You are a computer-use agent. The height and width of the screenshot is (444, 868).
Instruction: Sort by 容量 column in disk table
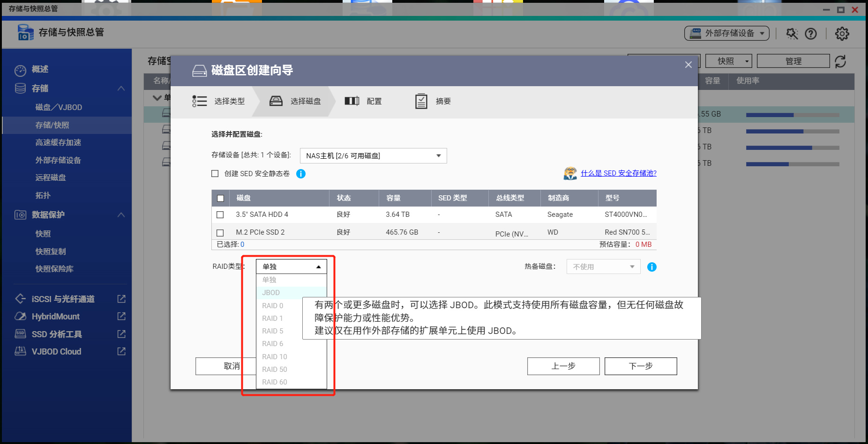pyautogui.click(x=404, y=198)
